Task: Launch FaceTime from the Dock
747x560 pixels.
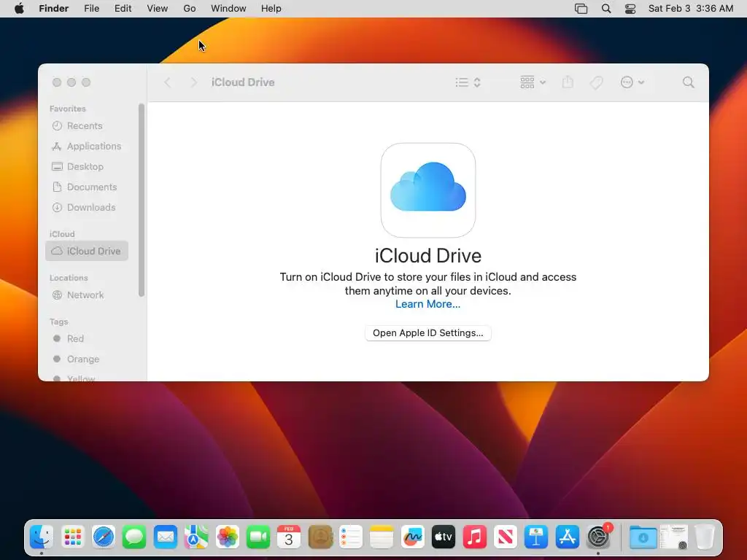Action: 258,537
